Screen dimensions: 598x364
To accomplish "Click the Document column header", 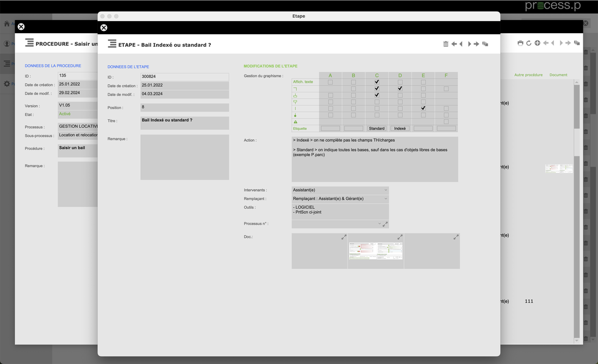I will coord(558,75).
